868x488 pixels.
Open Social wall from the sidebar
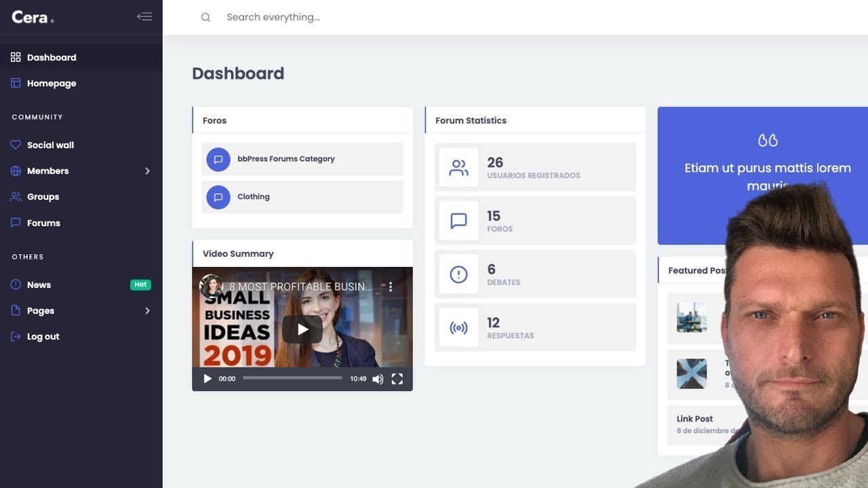[x=50, y=145]
